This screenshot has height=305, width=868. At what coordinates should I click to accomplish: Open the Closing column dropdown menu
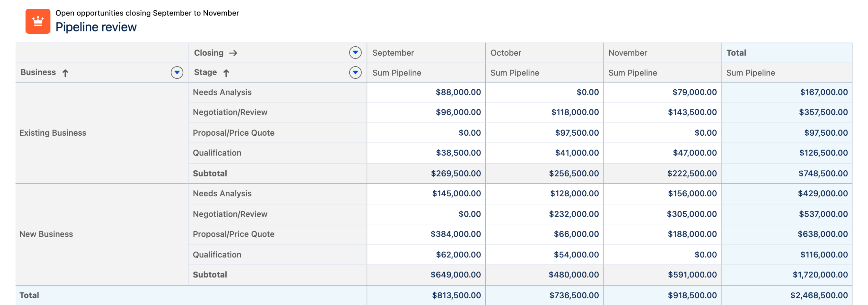(x=355, y=53)
